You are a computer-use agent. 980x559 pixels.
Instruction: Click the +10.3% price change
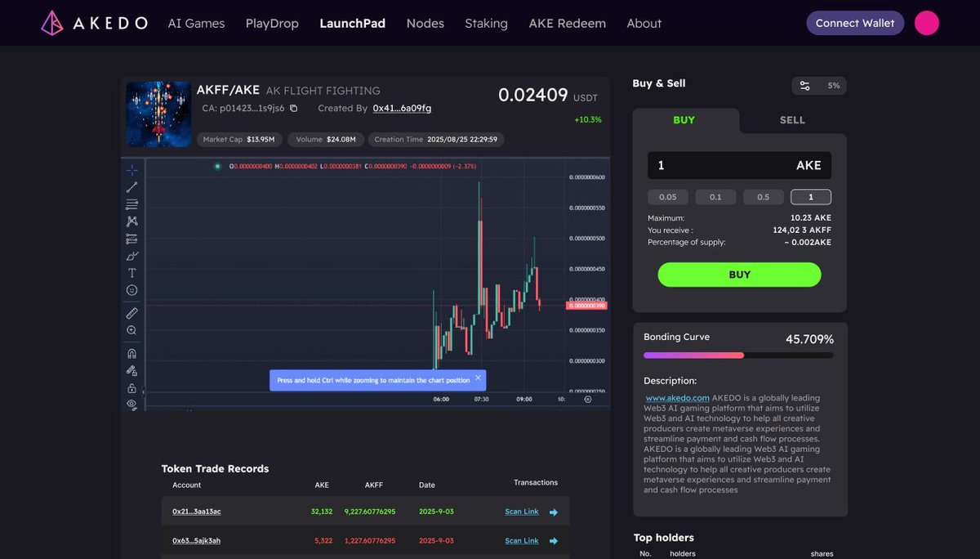coord(588,119)
